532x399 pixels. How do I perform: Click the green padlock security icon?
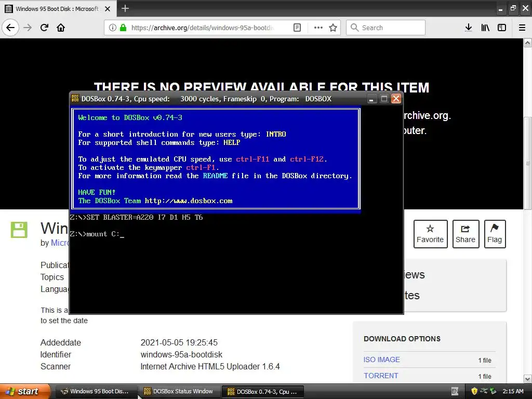coord(123,28)
